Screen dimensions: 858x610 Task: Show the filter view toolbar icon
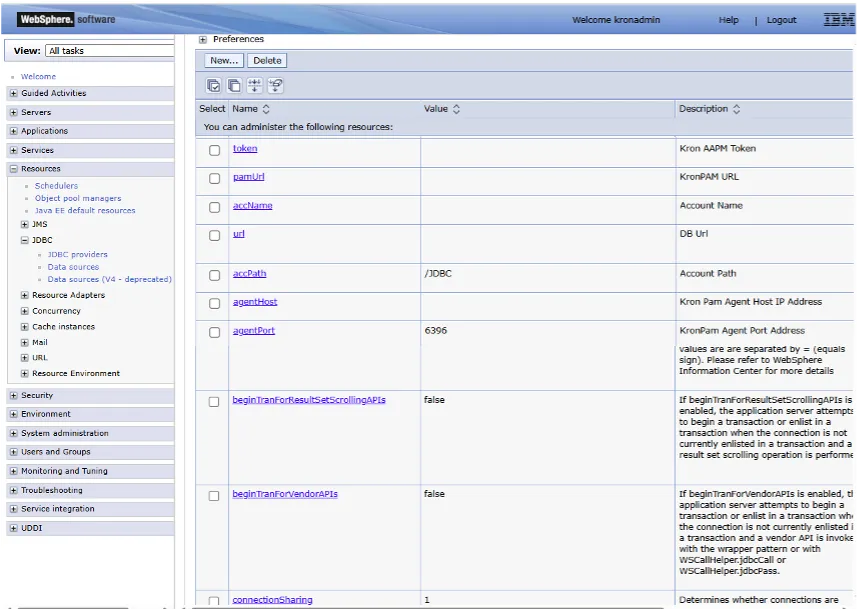tap(255, 85)
